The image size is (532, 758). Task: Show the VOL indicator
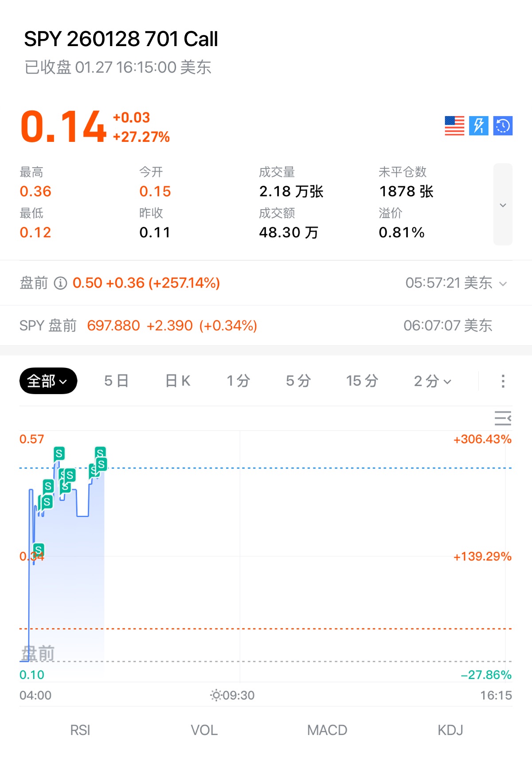coord(204,730)
